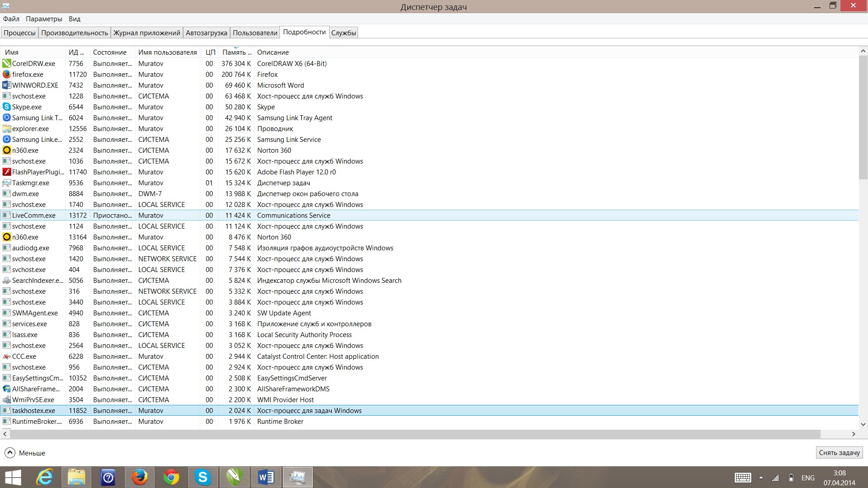
Task: Select the services.exe row
Action: (429, 324)
